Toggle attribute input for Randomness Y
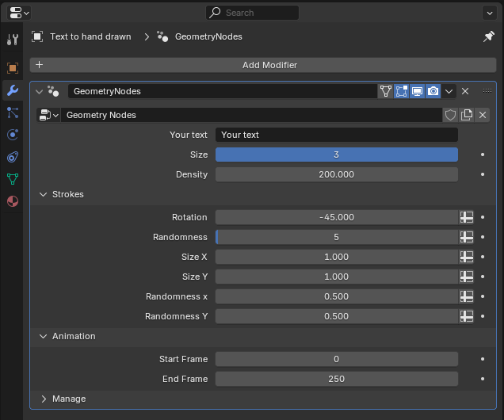This screenshot has width=504, height=420. tap(467, 316)
